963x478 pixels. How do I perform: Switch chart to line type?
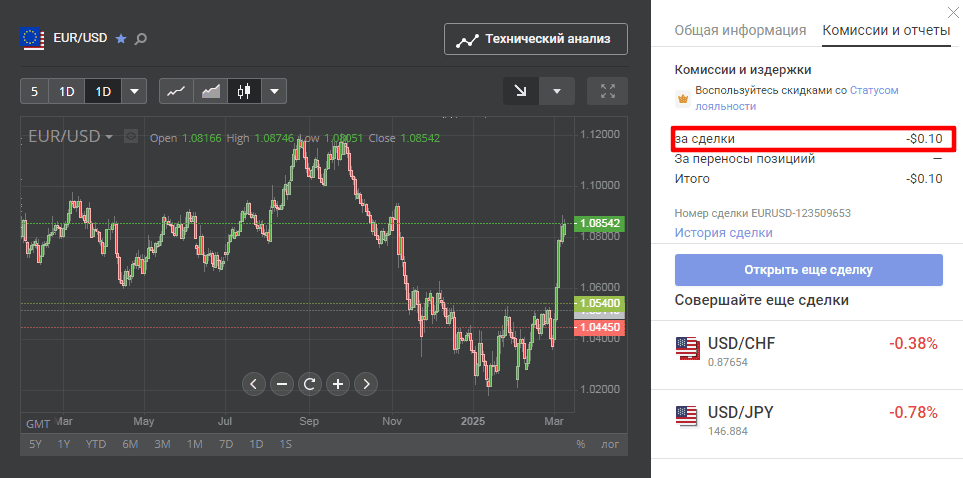(176, 92)
